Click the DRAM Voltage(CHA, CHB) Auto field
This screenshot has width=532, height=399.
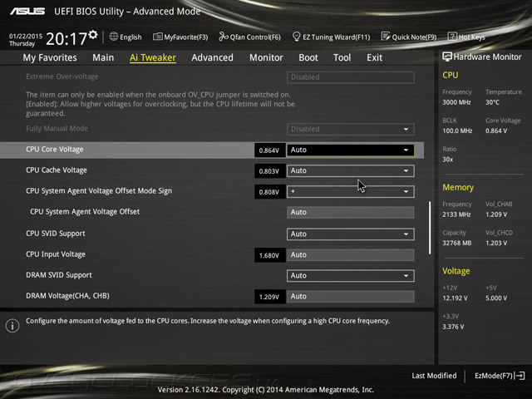point(351,297)
